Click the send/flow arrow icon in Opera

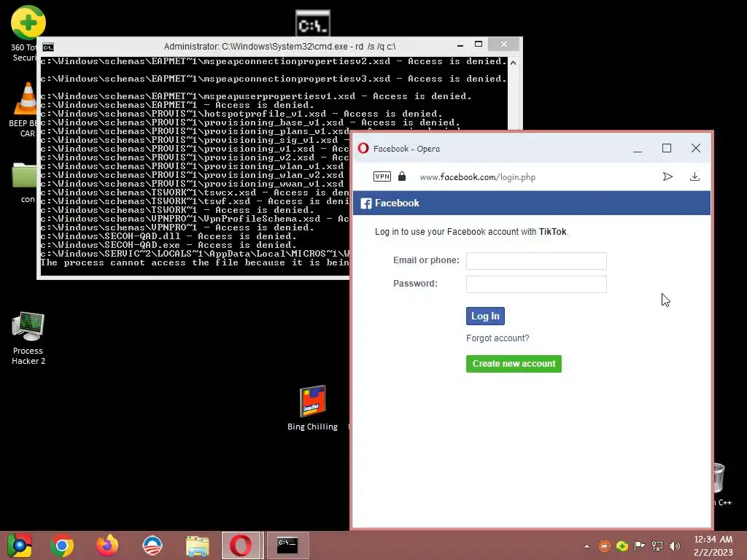pyautogui.click(x=667, y=176)
